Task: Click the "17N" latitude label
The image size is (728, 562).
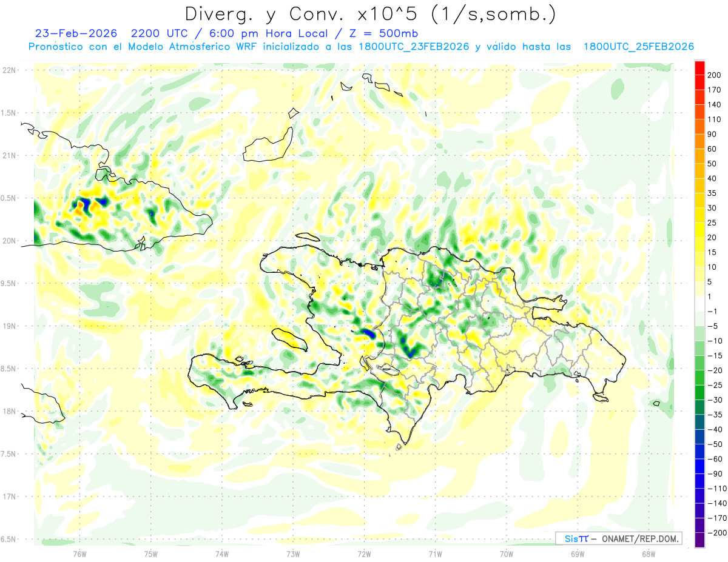Action: [9, 497]
